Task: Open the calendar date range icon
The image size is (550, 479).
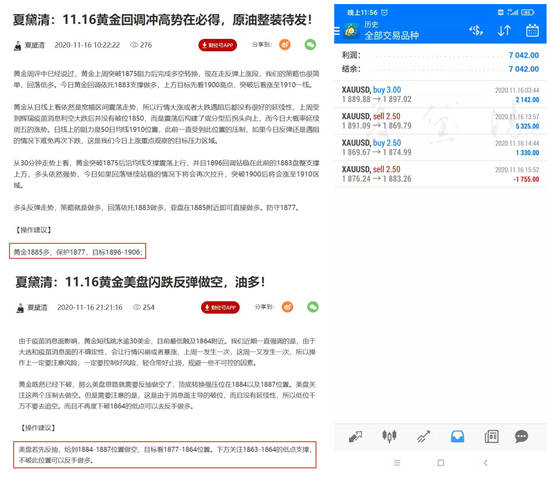Action: pos(532,31)
